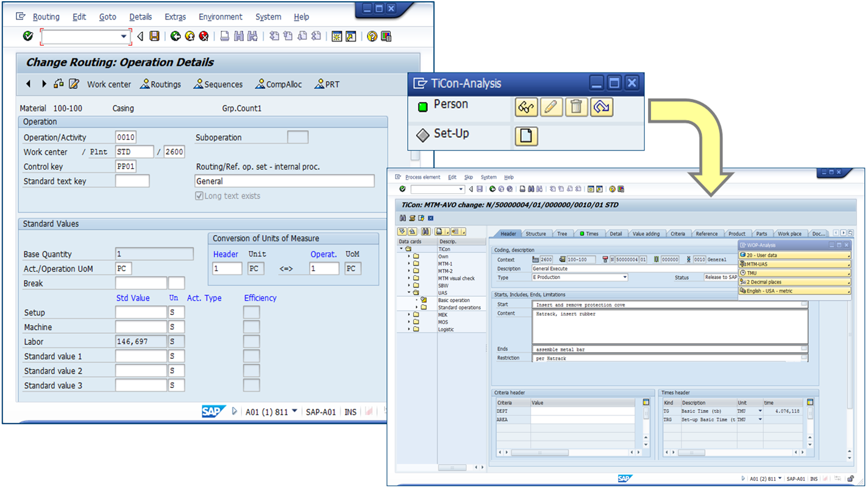The width and height of the screenshot is (868, 488).
Task: Click the Labor standard value field
Action: tap(141, 342)
